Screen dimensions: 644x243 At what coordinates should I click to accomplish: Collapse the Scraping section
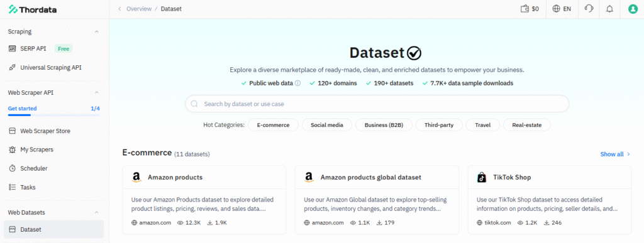point(96,31)
